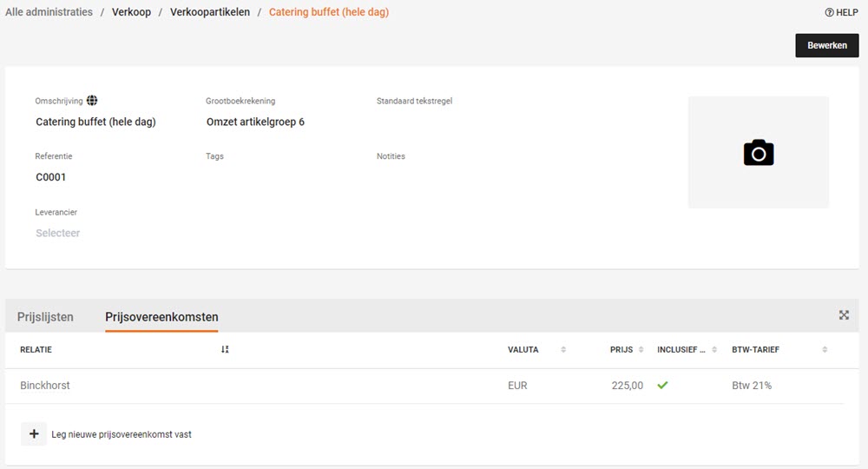Select the Prijsovereenkomsten tab
This screenshot has width=868, height=469.
coord(161,317)
